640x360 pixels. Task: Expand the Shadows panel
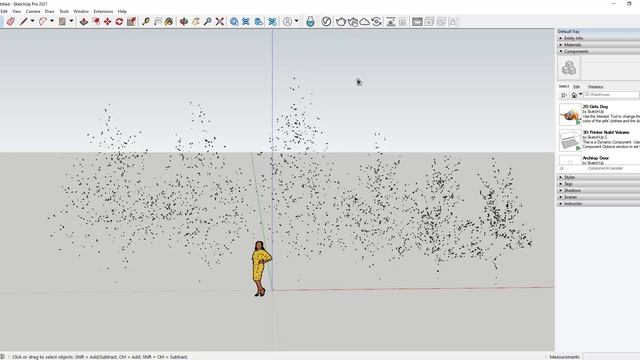coord(598,190)
